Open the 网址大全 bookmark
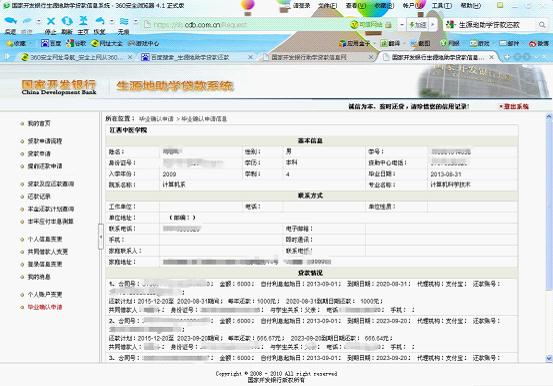The width and height of the screenshot is (553, 386). pyautogui.click(x=107, y=43)
